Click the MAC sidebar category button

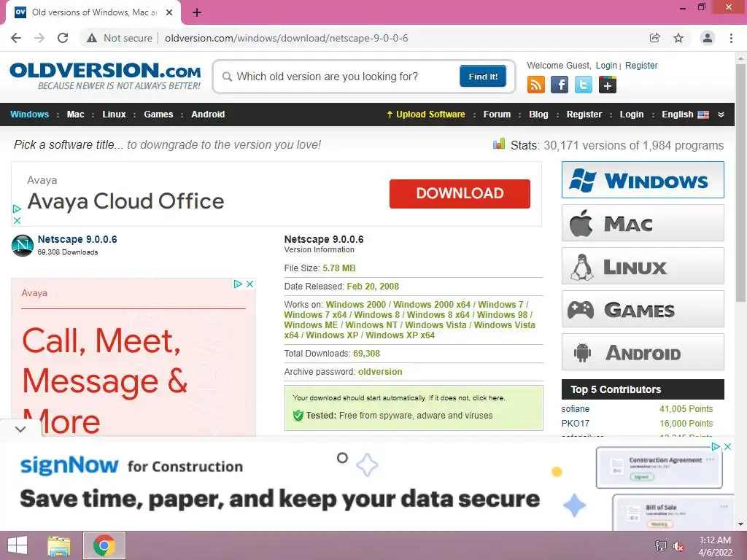pyautogui.click(x=643, y=223)
